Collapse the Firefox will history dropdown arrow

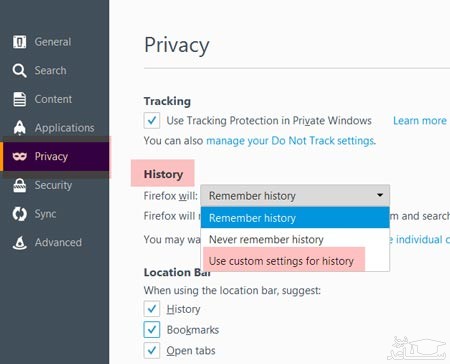point(380,195)
